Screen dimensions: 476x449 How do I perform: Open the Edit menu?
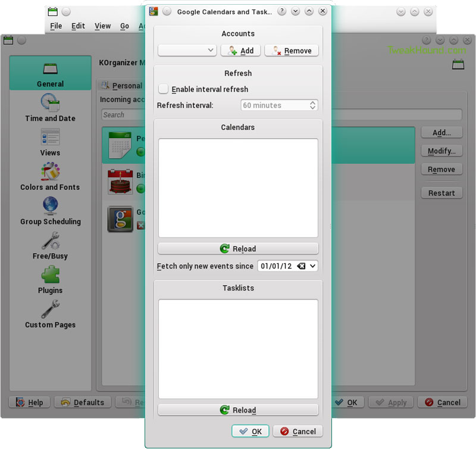pyautogui.click(x=78, y=26)
